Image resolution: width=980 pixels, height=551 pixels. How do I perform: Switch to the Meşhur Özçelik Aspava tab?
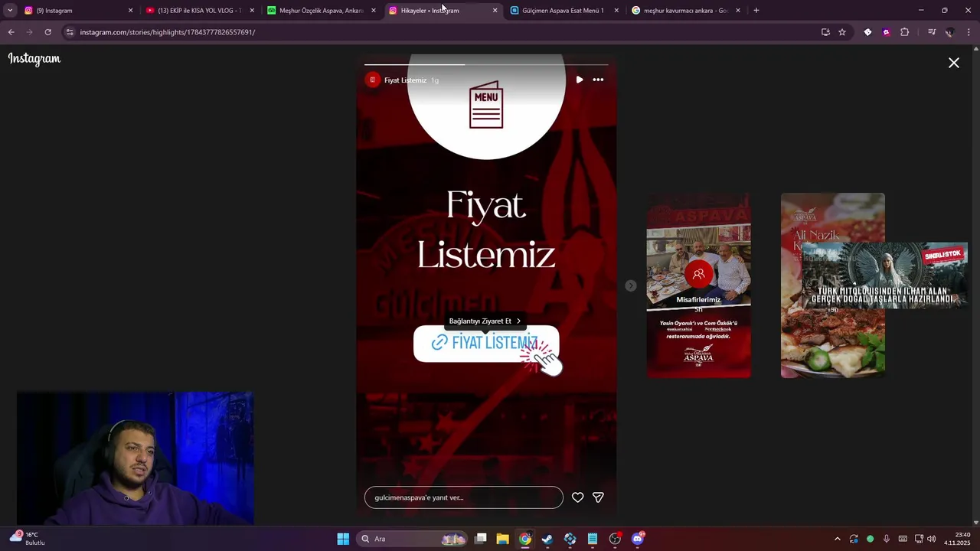(x=321, y=11)
